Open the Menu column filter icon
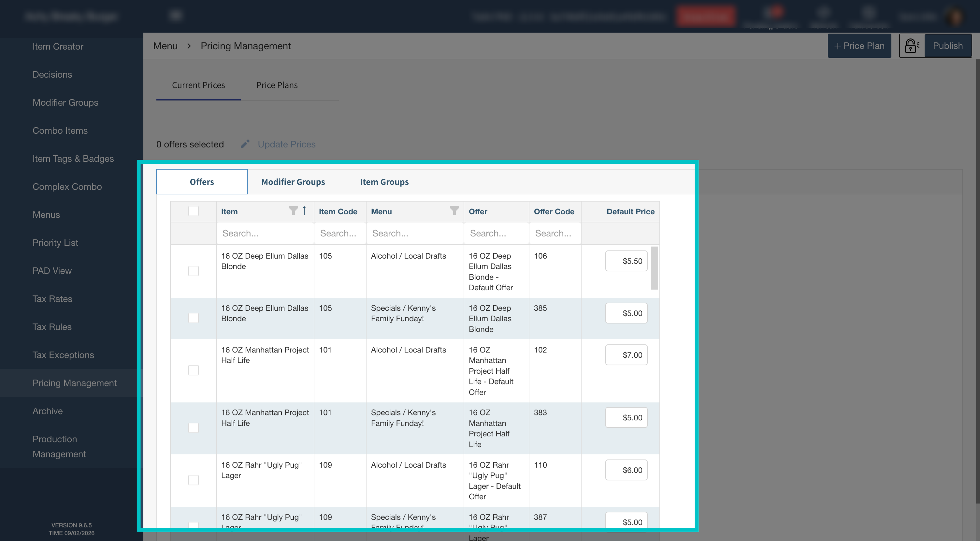Image resolution: width=980 pixels, height=541 pixels. tap(454, 211)
